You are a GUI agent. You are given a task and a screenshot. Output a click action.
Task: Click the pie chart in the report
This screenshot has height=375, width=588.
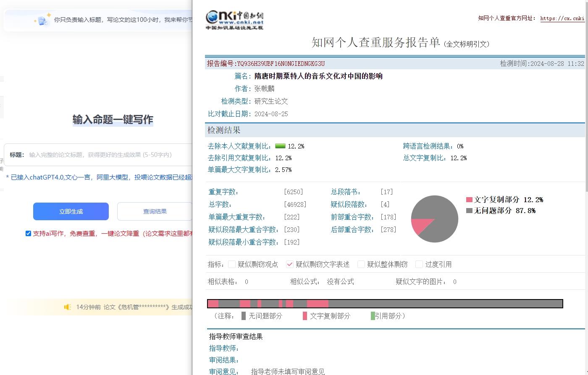pyautogui.click(x=434, y=219)
